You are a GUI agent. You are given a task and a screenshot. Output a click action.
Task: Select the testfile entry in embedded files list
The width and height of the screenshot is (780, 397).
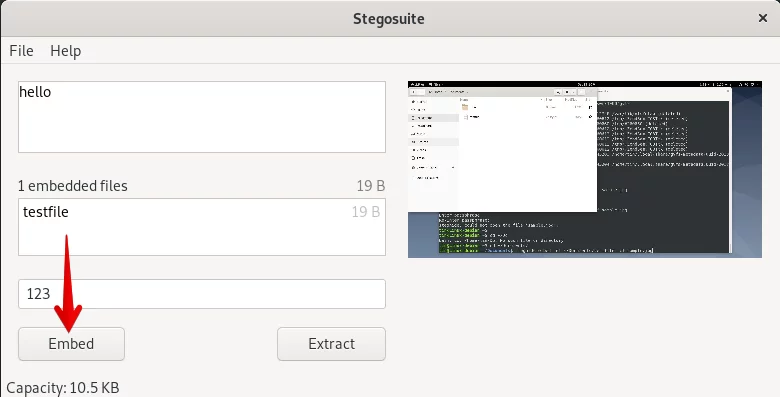click(x=202, y=212)
